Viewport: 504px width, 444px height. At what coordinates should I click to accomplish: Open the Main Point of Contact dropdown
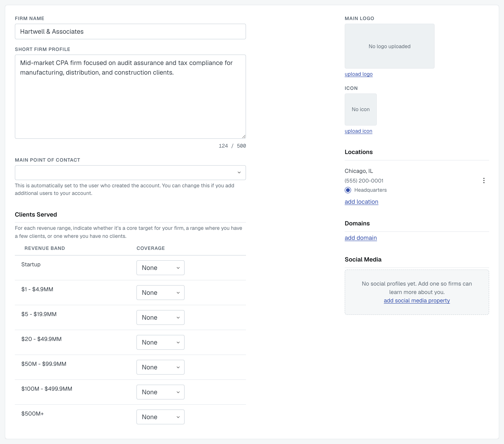pyautogui.click(x=130, y=172)
